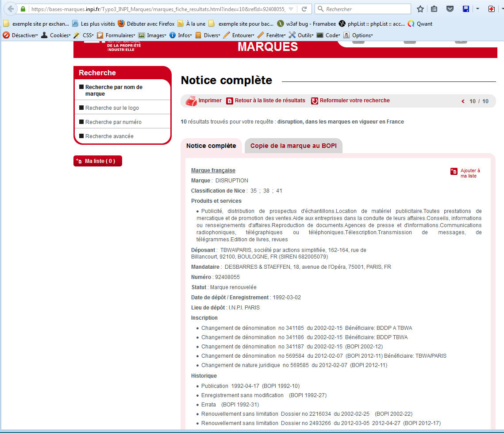Open the Désactiver dropdown menu
The image size is (504, 433).
pyautogui.click(x=20, y=35)
